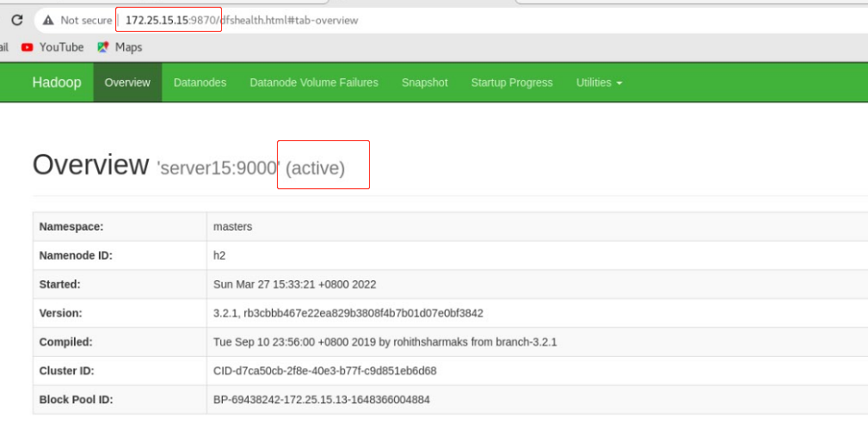Click the 3.2.1 version hash value
Image resolution: width=868 pixels, height=442 pixels.
pyautogui.click(x=348, y=313)
